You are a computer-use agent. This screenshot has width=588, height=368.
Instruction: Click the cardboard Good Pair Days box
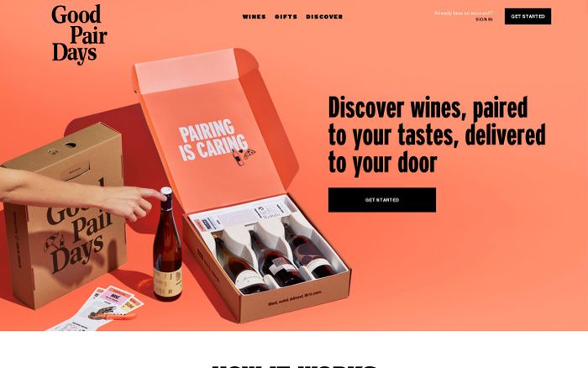(64, 216)
